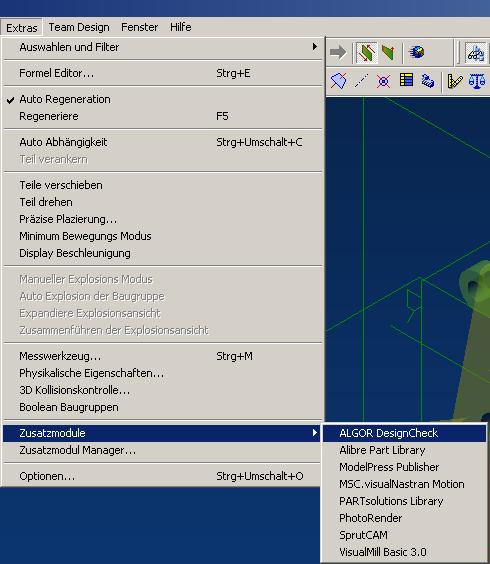Select the dashed axis line icon
This screenshot has height=564, width=490.
(361, 81)
